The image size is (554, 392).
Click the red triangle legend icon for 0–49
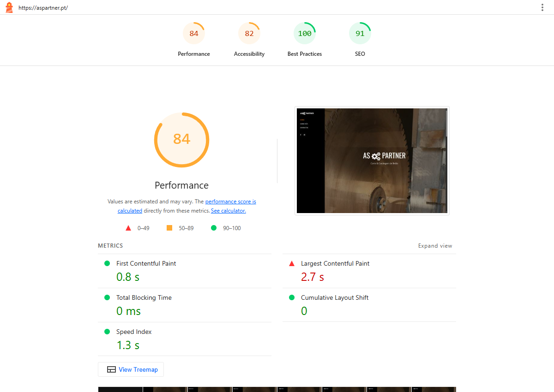(x=128, y=228)
